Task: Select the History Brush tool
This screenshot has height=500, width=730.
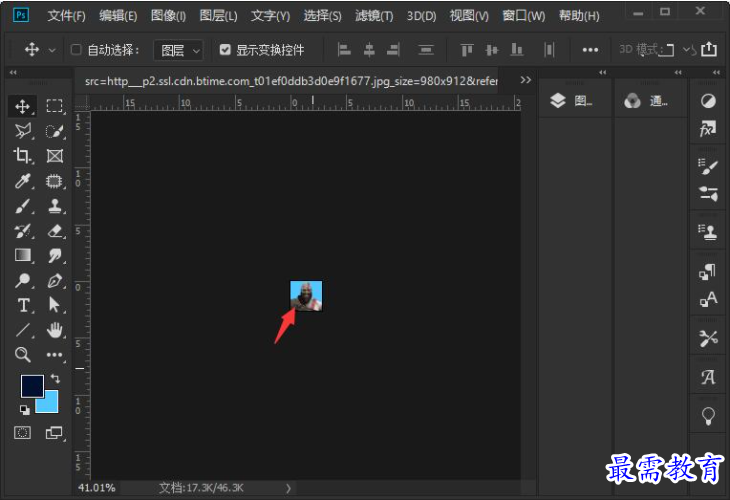Action: coord(22,230)
